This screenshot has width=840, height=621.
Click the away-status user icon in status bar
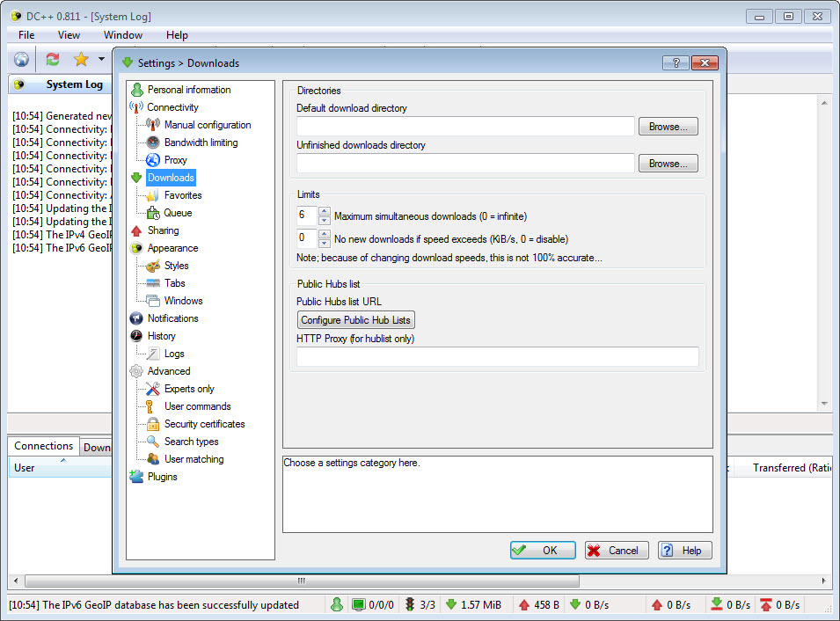click(337, 605)
